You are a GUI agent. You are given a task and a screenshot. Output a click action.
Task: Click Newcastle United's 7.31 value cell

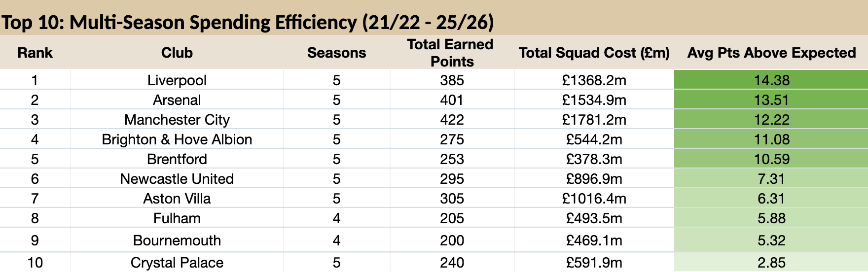(x=771, y=178)
